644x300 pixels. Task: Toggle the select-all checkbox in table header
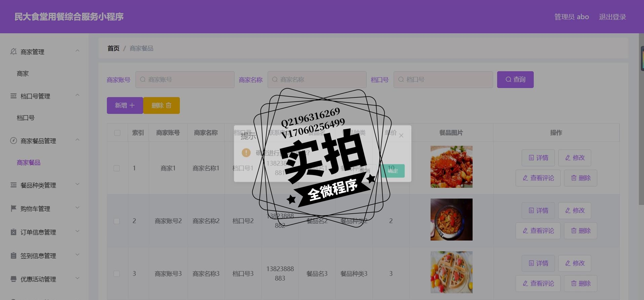point(117,133)
